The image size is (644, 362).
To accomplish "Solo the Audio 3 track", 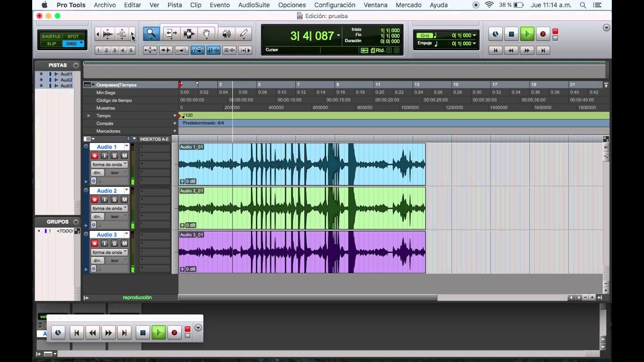I will point(114,243).
